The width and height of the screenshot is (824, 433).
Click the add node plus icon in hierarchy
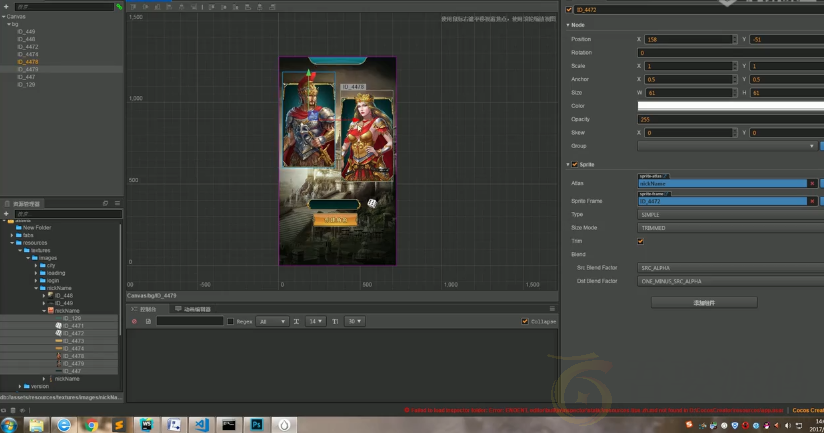point(5,6)
